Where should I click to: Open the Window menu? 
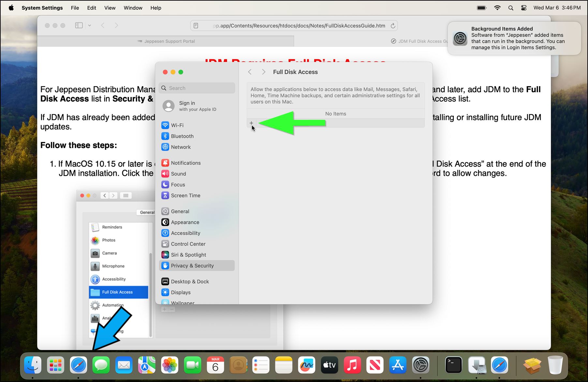click(x=133, y=8)
